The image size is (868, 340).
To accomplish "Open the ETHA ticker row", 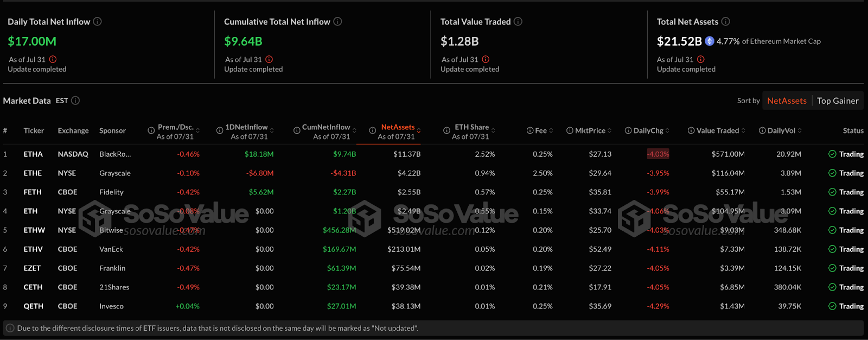I will [33, 154].
